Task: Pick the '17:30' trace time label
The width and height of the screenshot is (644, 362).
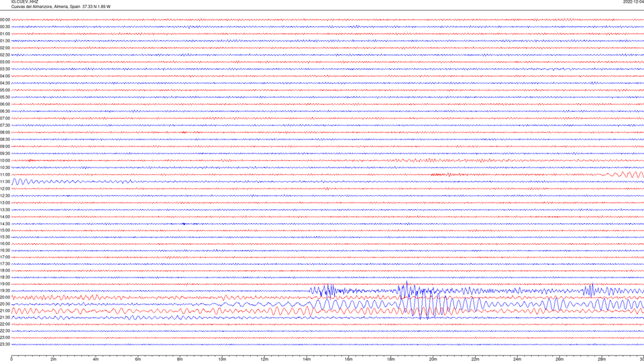Action: tap(5, 264)
